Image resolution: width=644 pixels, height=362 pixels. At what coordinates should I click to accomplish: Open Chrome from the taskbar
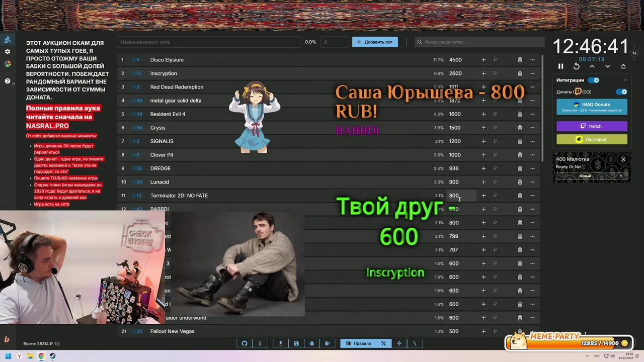(x=41, y=356)
